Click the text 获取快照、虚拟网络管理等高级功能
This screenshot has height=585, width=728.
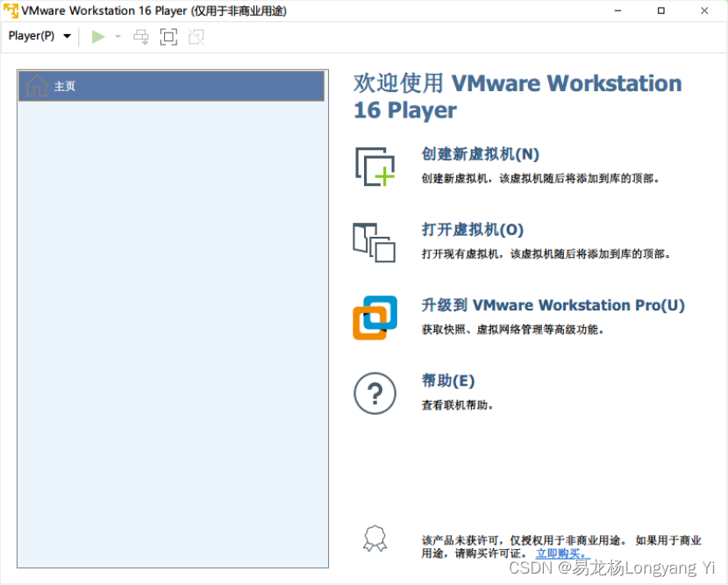(x=512, y=330)
